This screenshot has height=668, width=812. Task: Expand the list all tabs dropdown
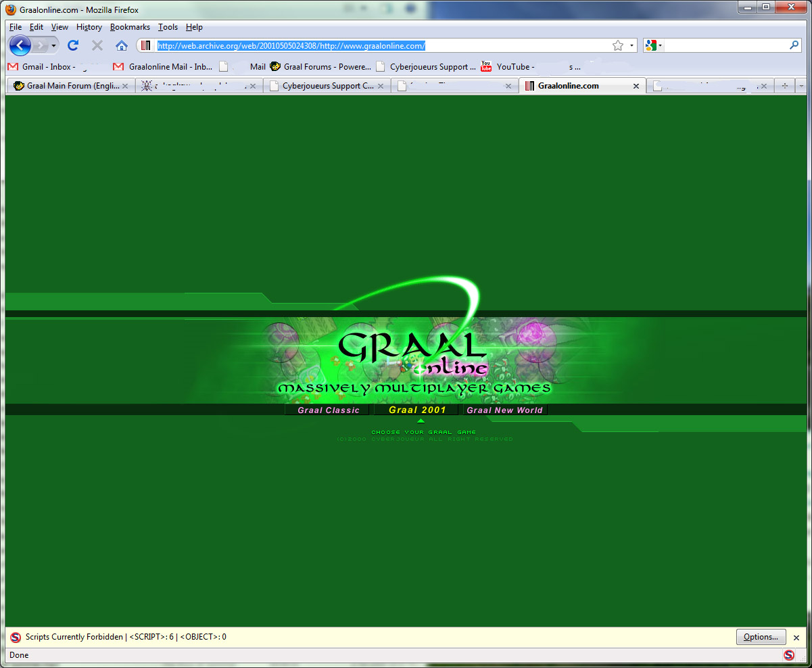click(801, 86)
